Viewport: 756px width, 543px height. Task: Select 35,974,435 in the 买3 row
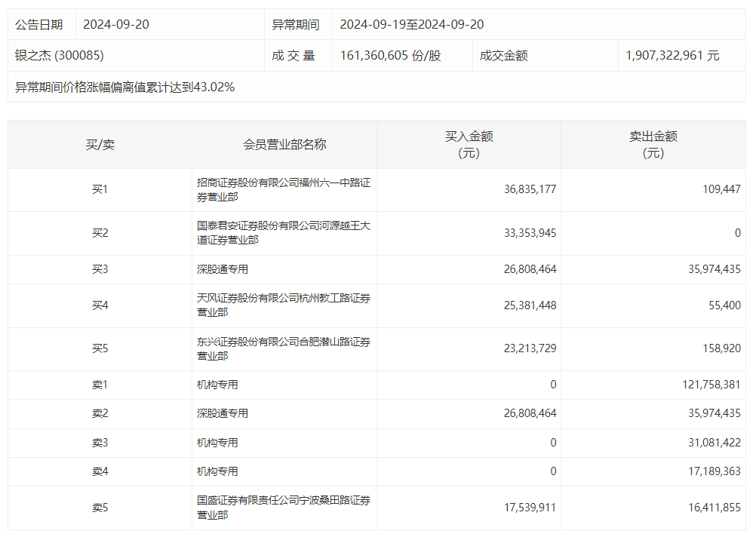714,269
